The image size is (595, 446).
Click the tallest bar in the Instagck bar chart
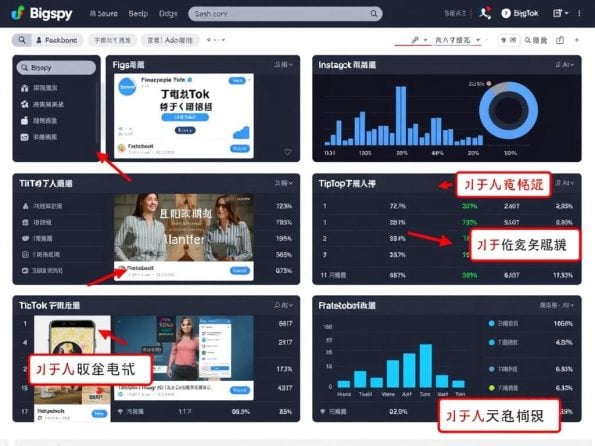[401, 115]
